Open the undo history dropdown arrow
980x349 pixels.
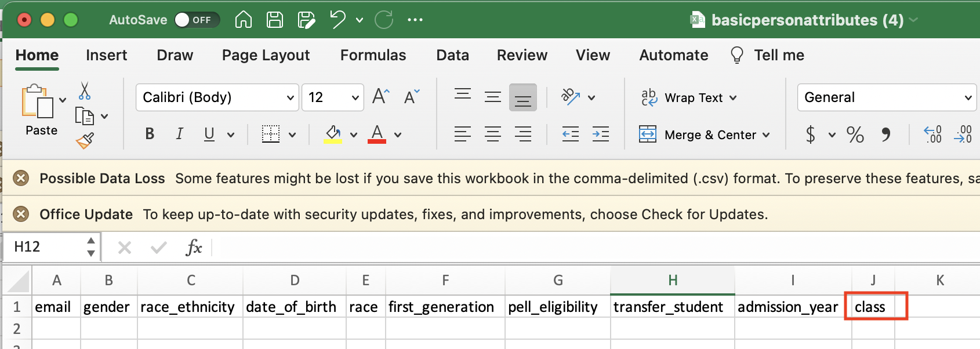coord(360,20)
